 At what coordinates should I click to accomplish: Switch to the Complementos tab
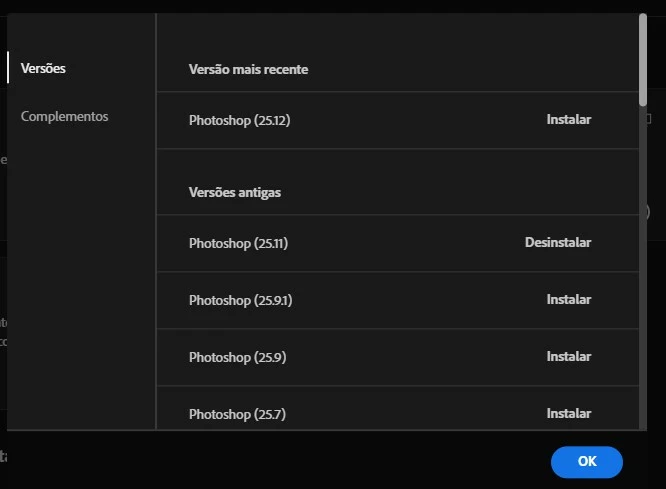pyautogui.click(x=65, y=116)
